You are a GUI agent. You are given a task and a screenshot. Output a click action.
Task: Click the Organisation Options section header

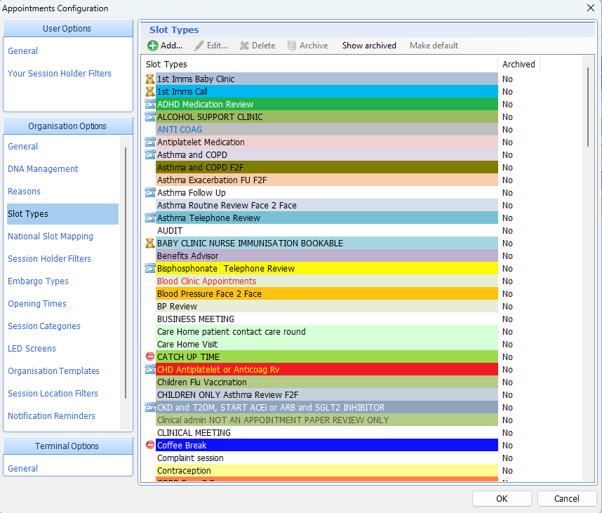pyautogui.click(x=68, y=126)
